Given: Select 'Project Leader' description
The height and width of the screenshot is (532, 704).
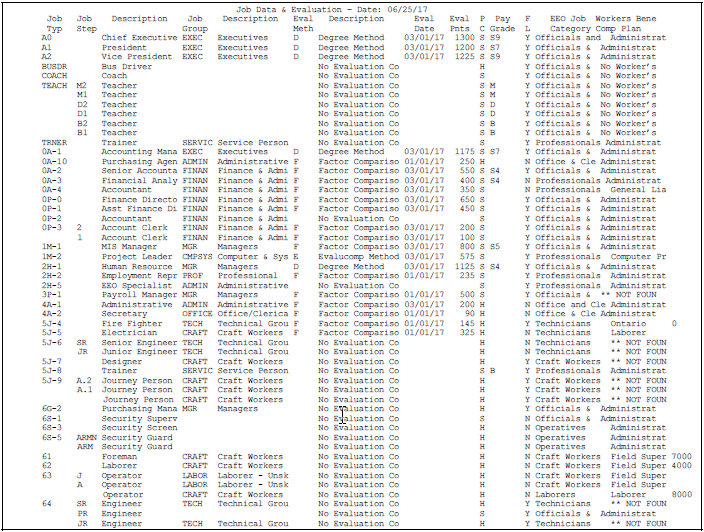Looking at the screenshot, I should (x=137, y=257).
